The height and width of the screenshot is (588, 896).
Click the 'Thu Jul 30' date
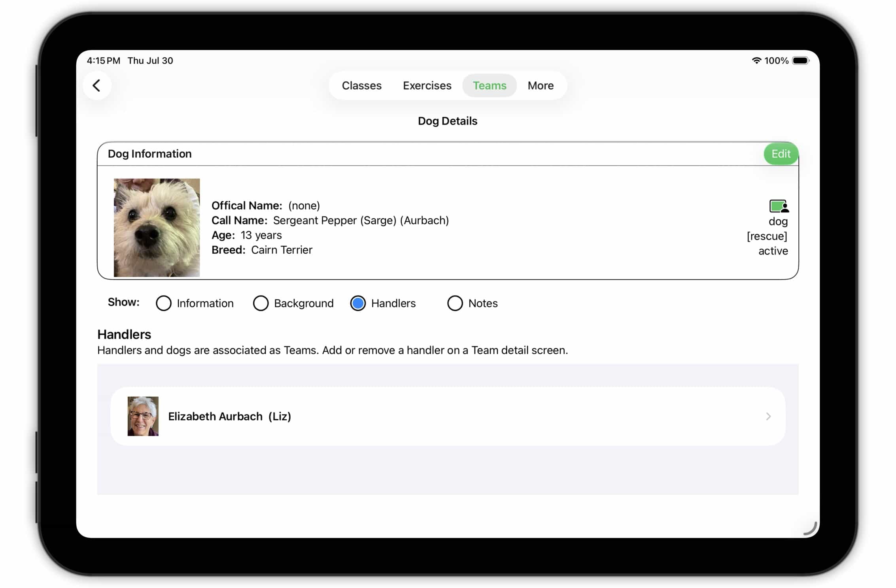[150, 60]
